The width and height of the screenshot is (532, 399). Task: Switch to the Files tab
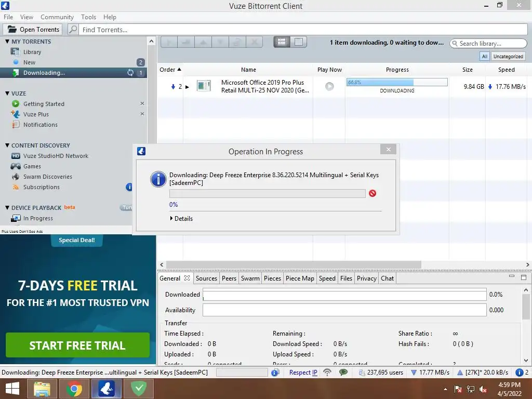pos(346,278)
